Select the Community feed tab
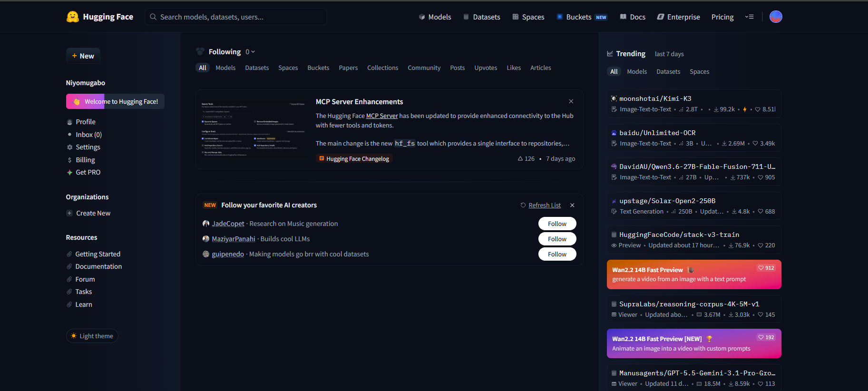This screenshot has height=391, width=868. click(x=424, y=68)
